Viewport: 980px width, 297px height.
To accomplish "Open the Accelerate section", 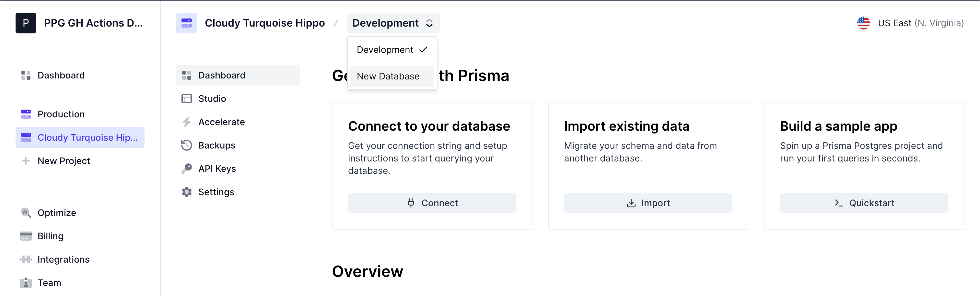I will click(238, 122).
